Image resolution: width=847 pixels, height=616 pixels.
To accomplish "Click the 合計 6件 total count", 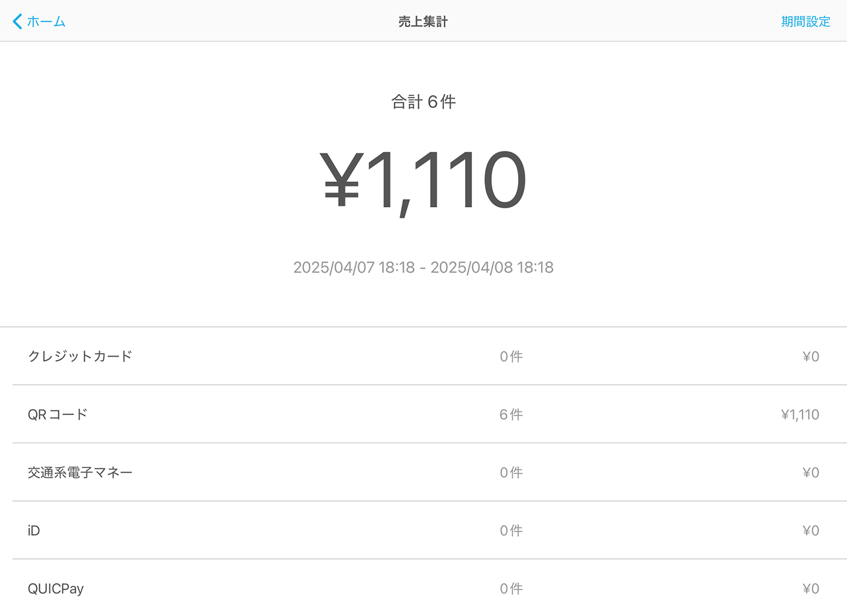I will [x=423, y=102].
